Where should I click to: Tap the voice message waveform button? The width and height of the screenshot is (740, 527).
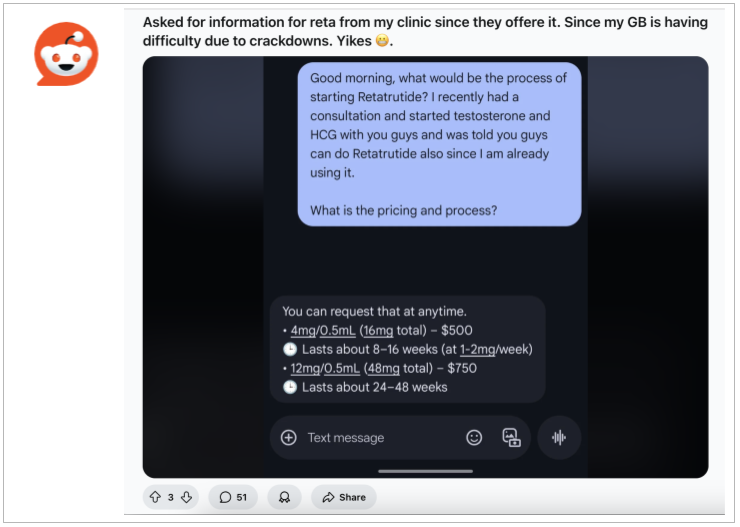click(x=559, y=437)
